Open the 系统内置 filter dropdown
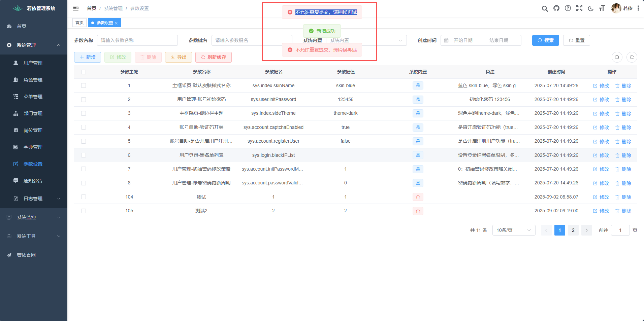Image resolution: width=644 pixels, height=321 pixels. pyautogui.click(x=366, y=40)
